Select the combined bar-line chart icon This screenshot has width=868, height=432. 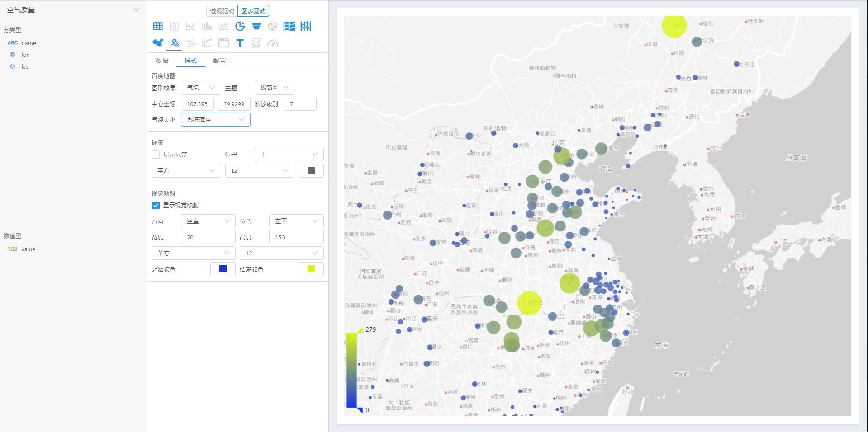256,43
